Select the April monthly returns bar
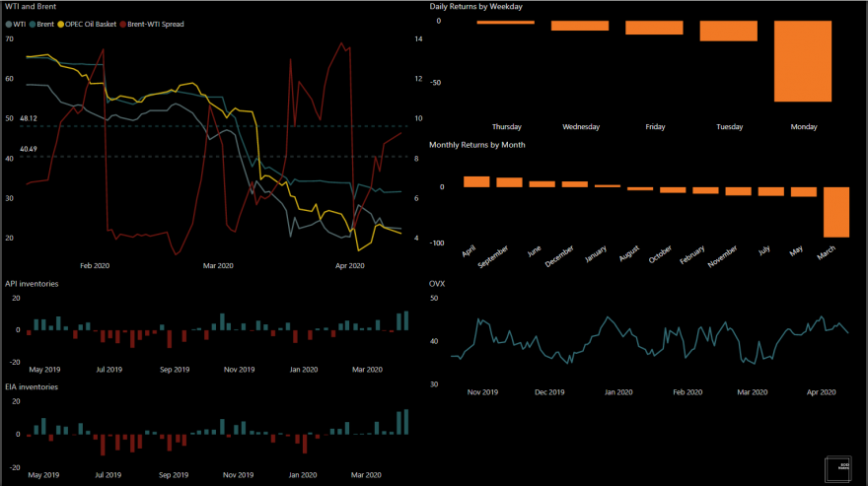The image size is (868, 486). pyautogui.click(x=476, y=181)
